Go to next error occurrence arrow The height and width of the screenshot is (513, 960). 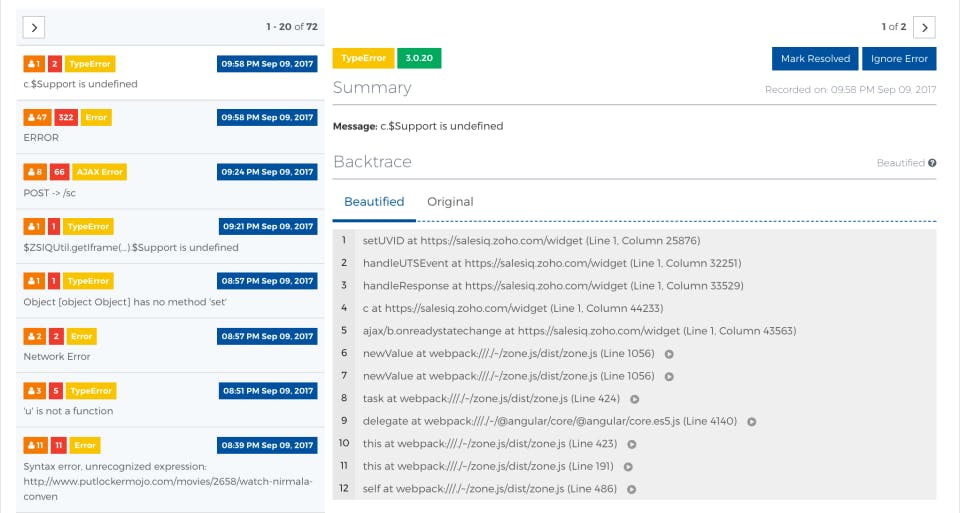tap(925, 27)
